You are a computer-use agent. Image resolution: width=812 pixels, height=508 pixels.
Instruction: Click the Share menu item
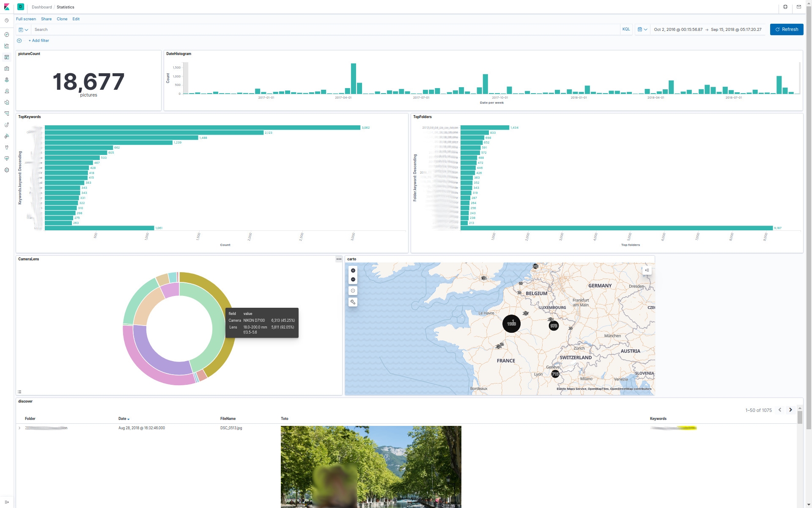click(x=46, y=19)
